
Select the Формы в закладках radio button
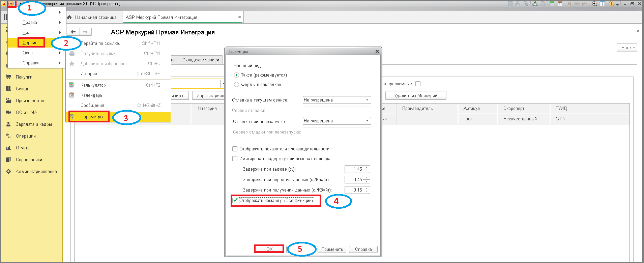click(x=236, y=84)
